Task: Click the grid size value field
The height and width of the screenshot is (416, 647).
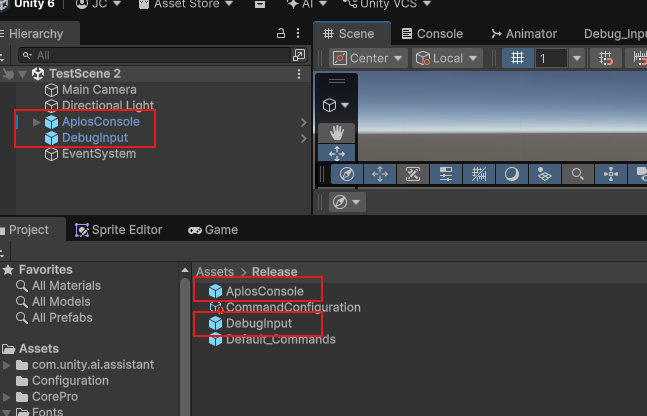Action: (x=552, y=58)
